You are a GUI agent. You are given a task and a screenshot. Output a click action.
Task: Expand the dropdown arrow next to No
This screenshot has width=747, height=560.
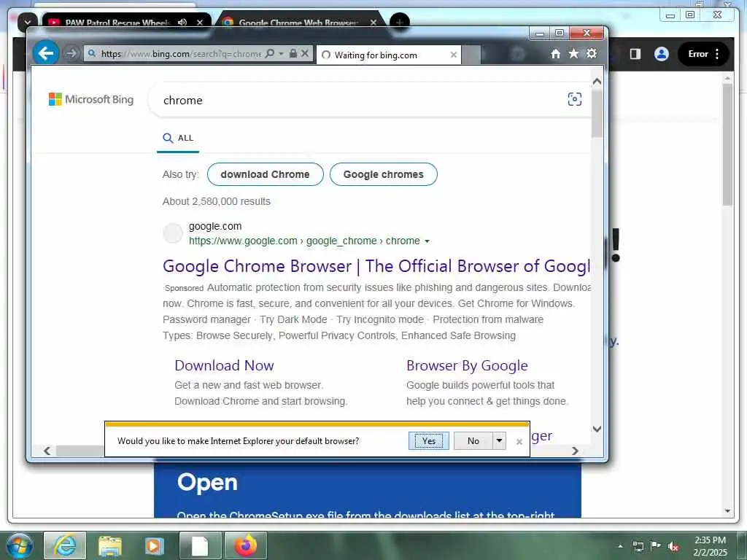point(499,441)
